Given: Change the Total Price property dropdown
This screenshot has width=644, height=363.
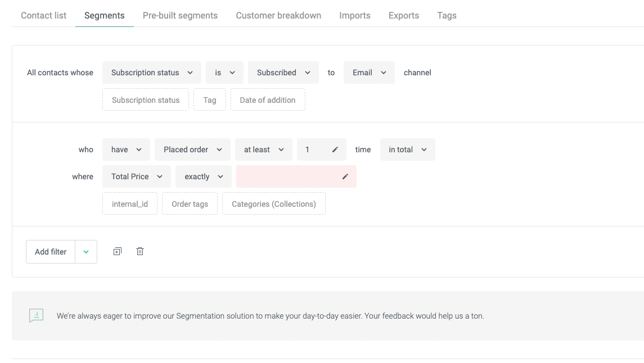Looking at the screenshot, I should (x=137, y=177).
